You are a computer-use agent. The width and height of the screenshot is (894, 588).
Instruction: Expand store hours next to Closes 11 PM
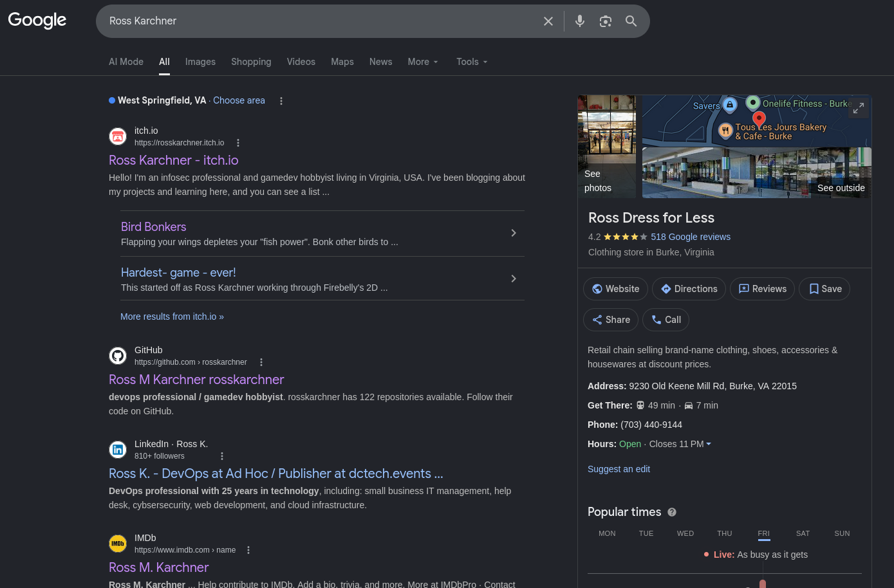pos(709,444)
